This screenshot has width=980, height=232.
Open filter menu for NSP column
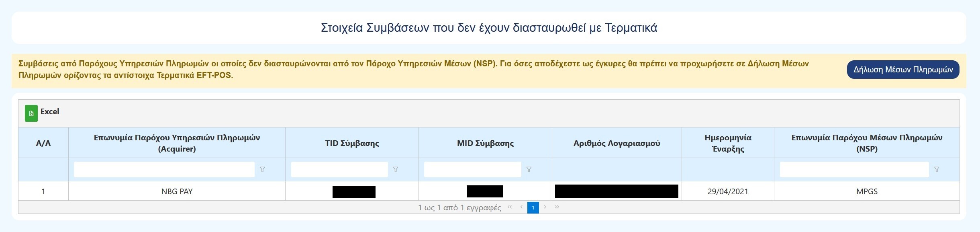tap(937, 170)
